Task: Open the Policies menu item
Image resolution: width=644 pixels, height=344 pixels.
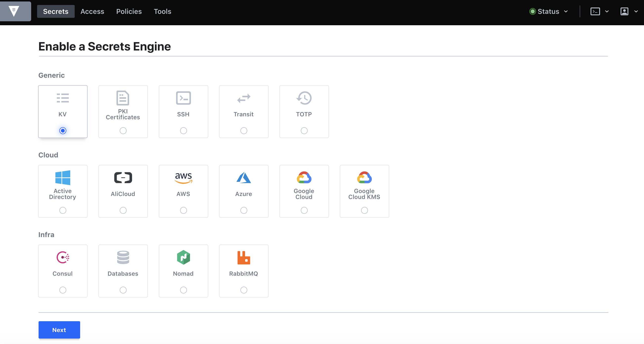Action: click(x=129, y=12)
